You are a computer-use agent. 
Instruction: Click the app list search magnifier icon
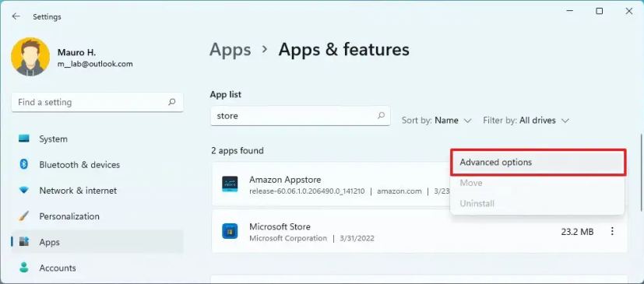coord(381,115)
